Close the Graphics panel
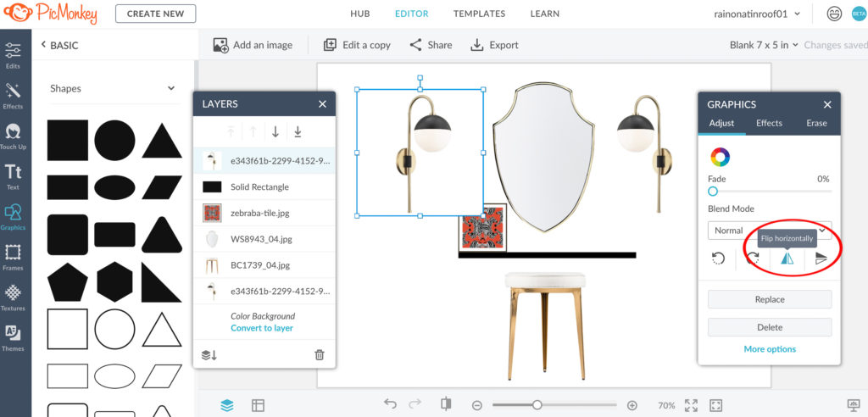 (x=827, y=104)
